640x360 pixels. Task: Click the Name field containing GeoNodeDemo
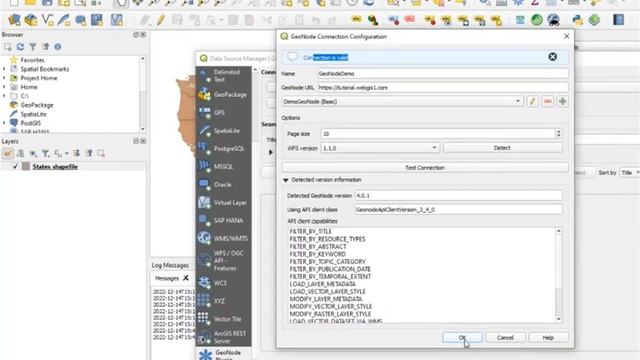[x=442, y=73]
